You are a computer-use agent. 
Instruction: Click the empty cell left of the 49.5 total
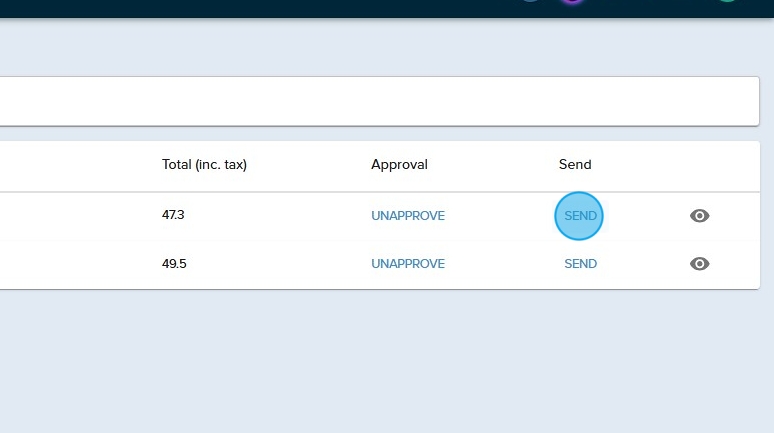(70, 264)
